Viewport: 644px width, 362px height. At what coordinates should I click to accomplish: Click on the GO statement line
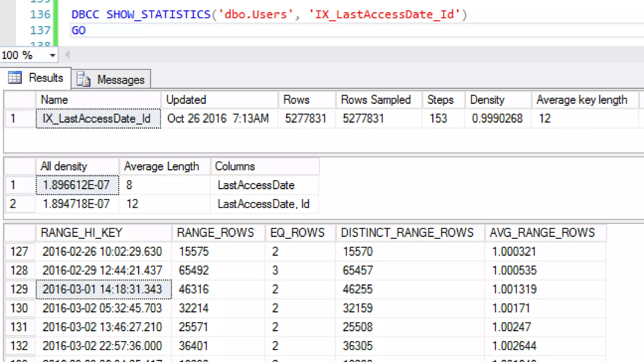click(79, 30)
